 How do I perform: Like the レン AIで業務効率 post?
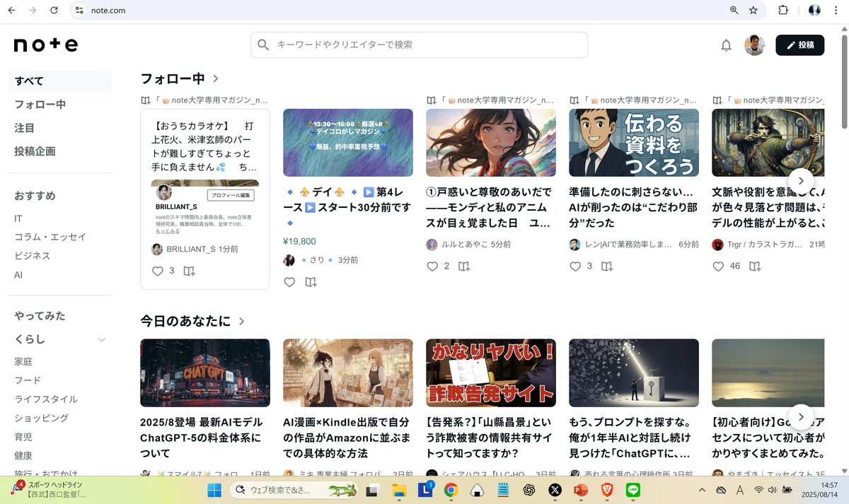(575, 266)
